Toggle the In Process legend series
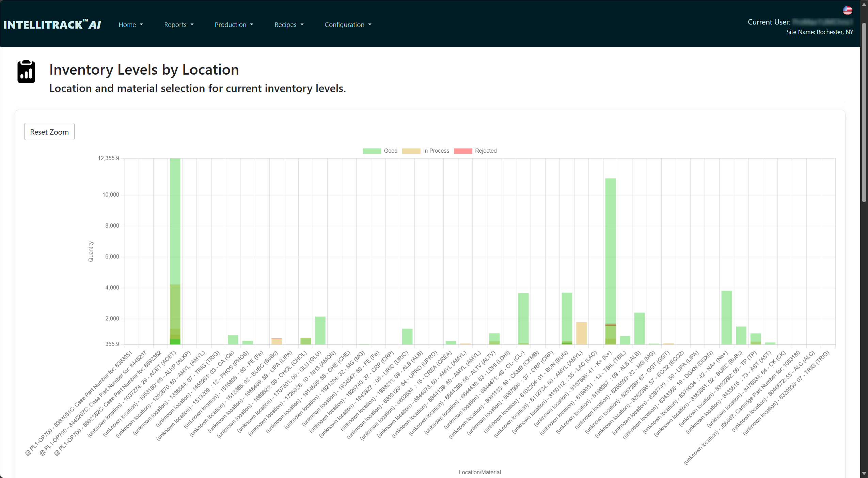Screen dimensions: 868x478 coord(425,151)
